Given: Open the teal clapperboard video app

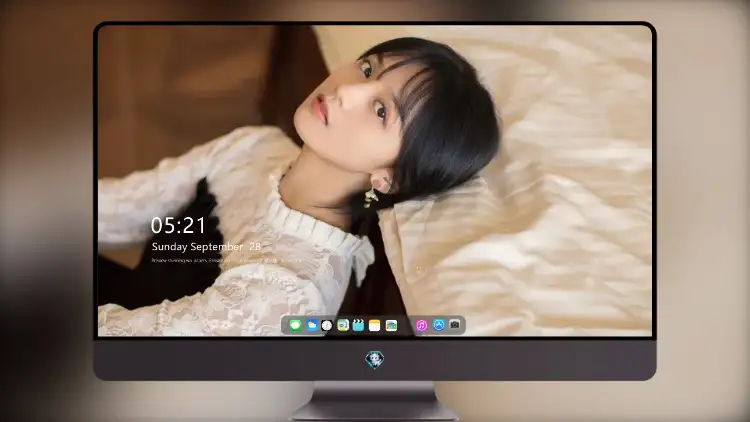Looking at the screenshot, I should pos(358,325).
